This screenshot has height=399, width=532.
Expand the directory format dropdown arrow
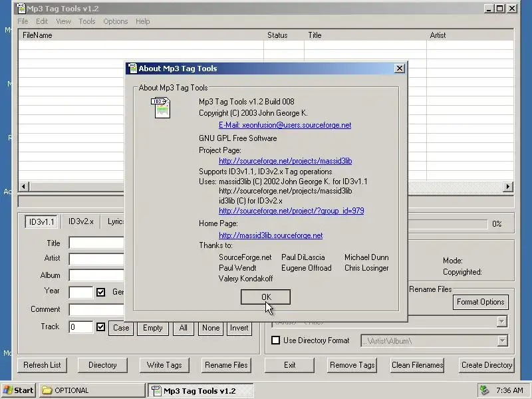tap(502, 340)
